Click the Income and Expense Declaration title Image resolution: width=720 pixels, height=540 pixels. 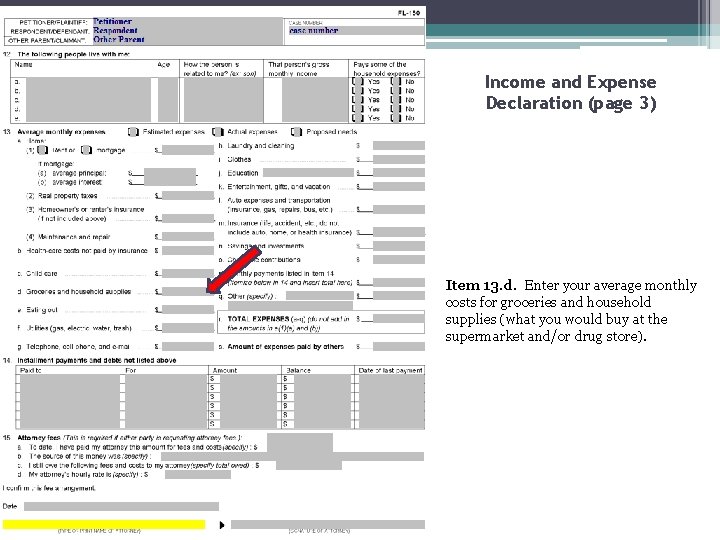point(571,92)
